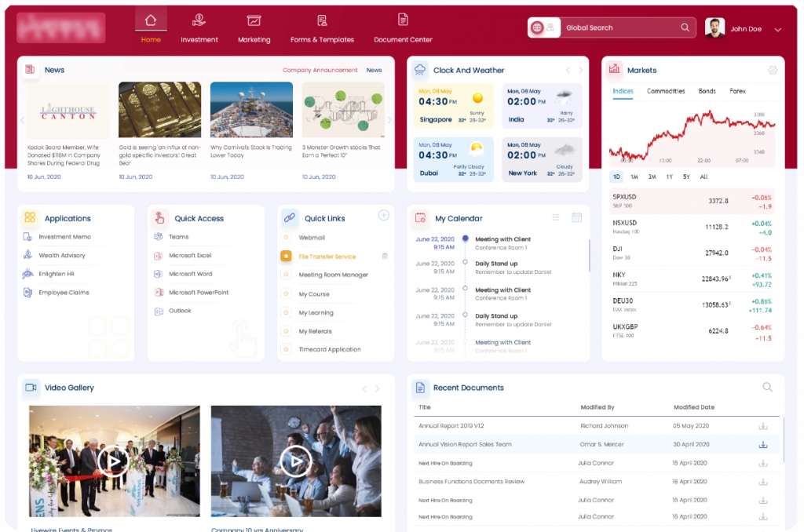The image size is (804, 532).
Task: Select the SPXUSD market row
Action: (x=693, y=201)
